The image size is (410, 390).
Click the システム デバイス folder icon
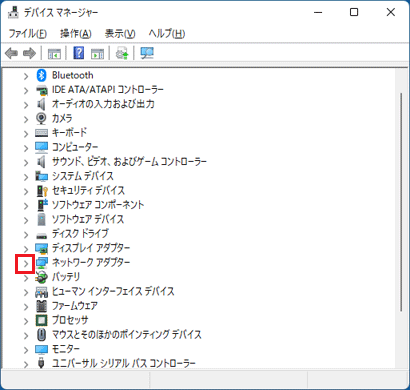pyautogui.click(x=41, y=176)
